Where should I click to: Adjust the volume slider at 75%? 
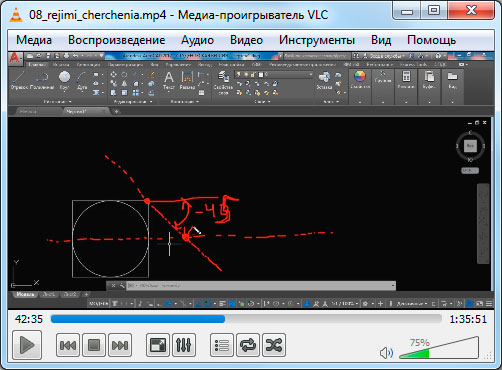point(439,348)
